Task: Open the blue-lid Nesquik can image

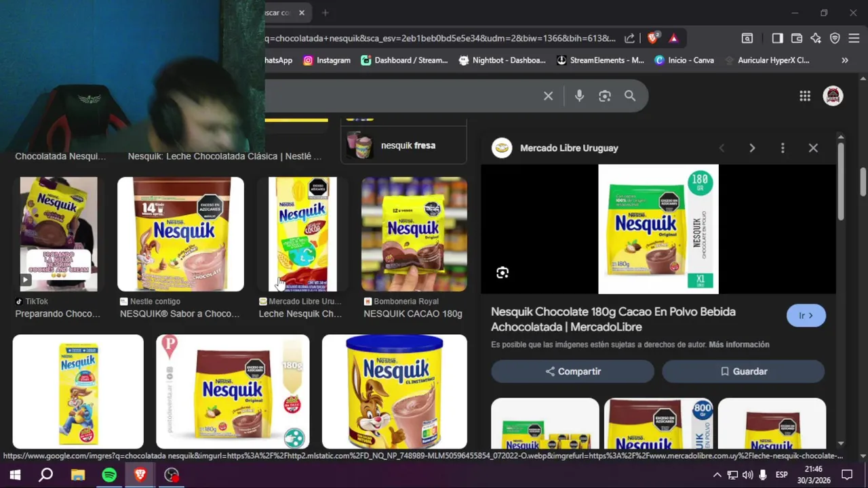Action: (395, 392)
